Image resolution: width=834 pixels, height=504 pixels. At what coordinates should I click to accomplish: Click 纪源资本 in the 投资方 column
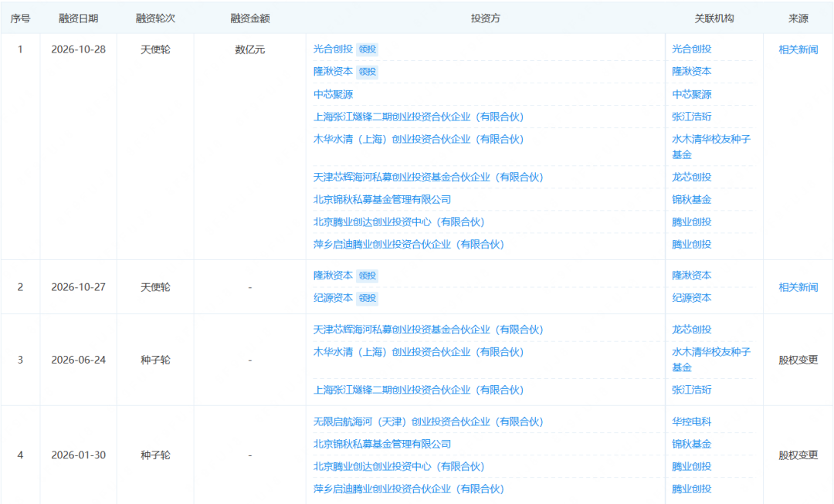(x=333, y=298)
